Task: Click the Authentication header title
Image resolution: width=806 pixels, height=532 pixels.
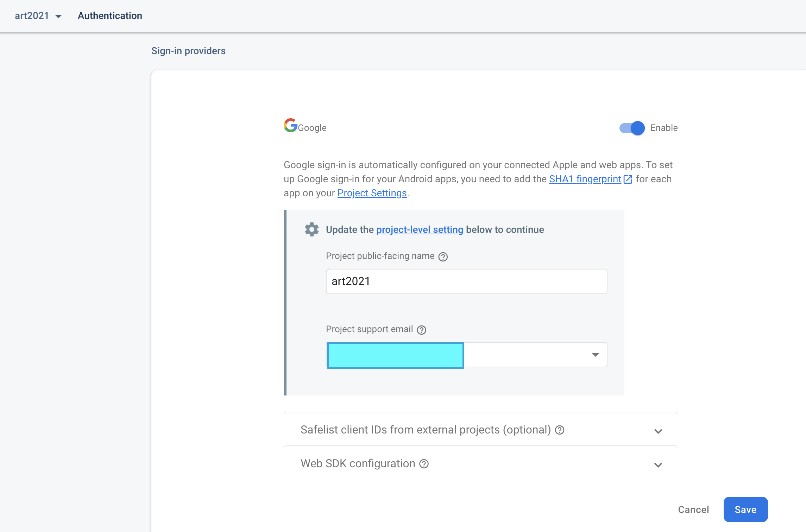Action: click(x=110, y=16)
